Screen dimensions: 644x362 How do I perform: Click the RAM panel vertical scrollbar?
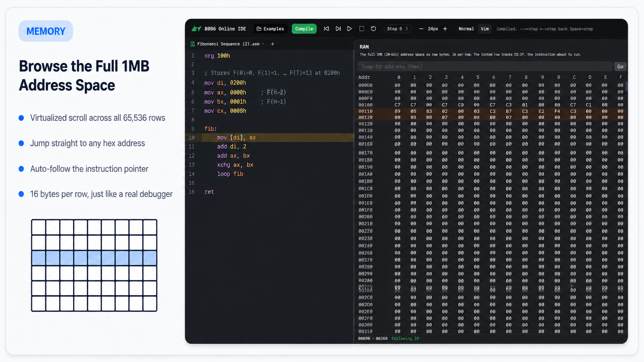click(627, 86)
